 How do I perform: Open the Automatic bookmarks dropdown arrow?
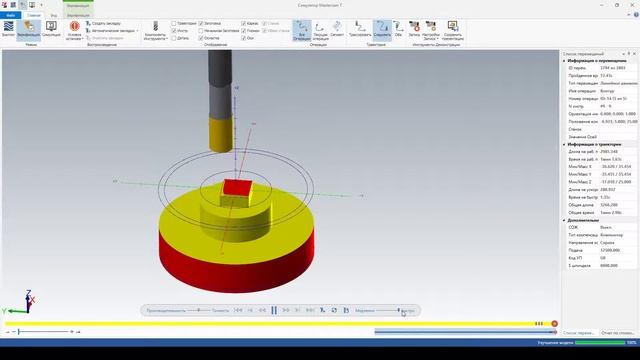(137, 31)
